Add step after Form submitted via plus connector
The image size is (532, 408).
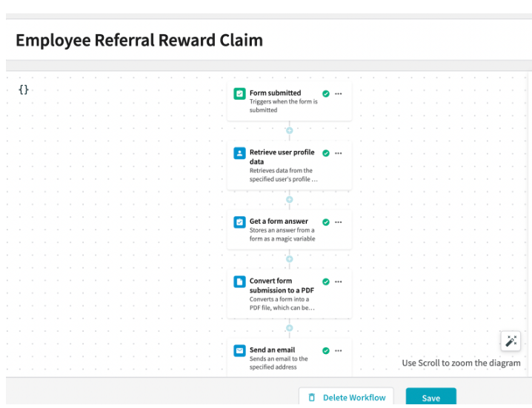coord(290,130)
